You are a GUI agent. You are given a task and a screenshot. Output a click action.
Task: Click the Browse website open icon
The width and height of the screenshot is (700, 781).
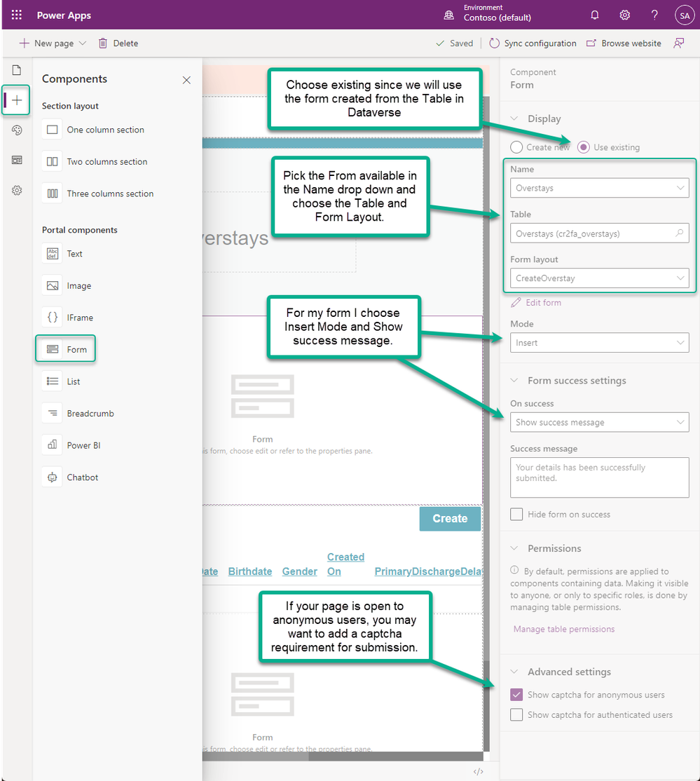click(591, 43)
